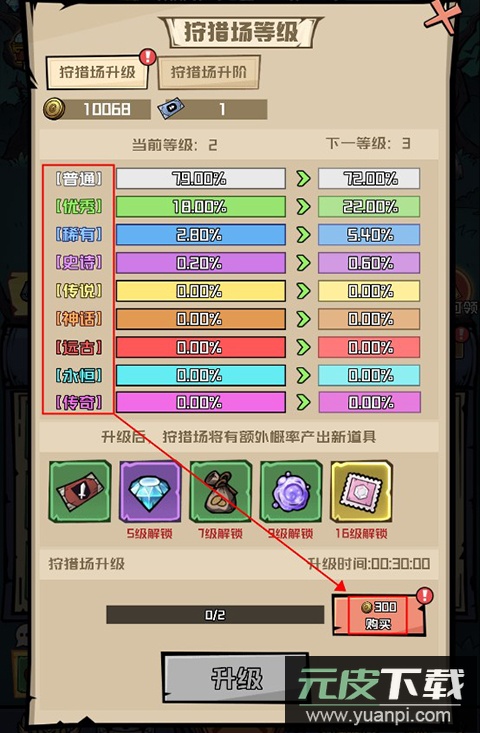Image resolution: width=480 pixels, height=733 pixels.
Task: Tap the blue ticket currency icon
Action: coord(170,109)
